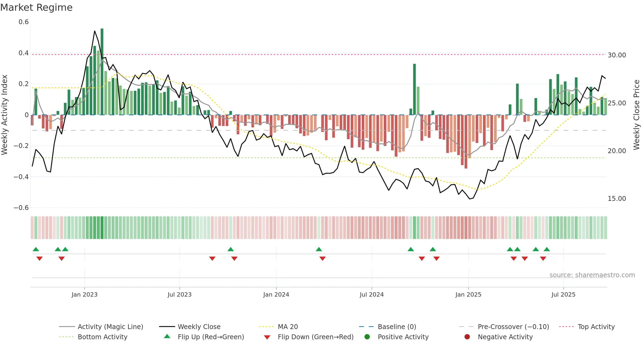Select the tall green spike bar in September 2024
This screenshot has width=644, height=362.
pos(415,89)
